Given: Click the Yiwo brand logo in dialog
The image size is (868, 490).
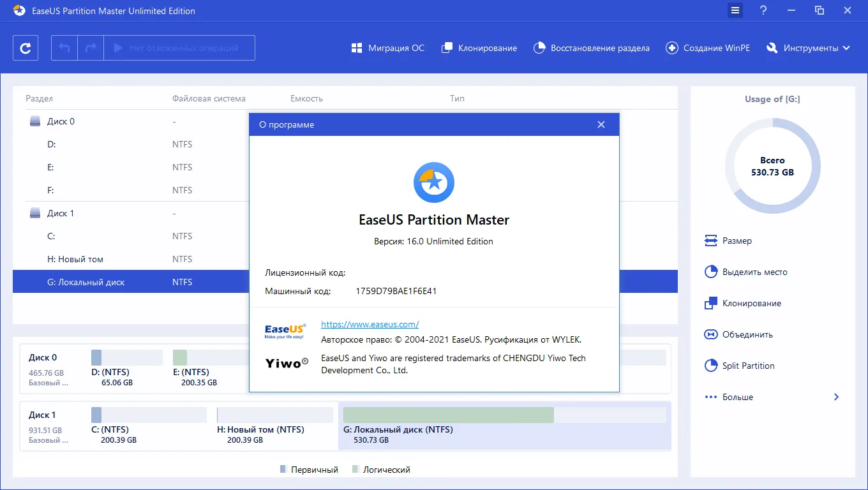Looking at the screenshot, I should point(287,362).
